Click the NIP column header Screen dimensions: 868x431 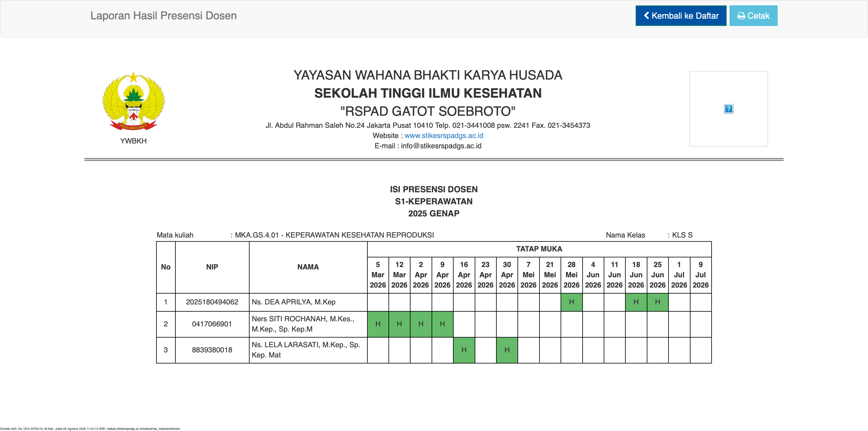pos(212,267)
